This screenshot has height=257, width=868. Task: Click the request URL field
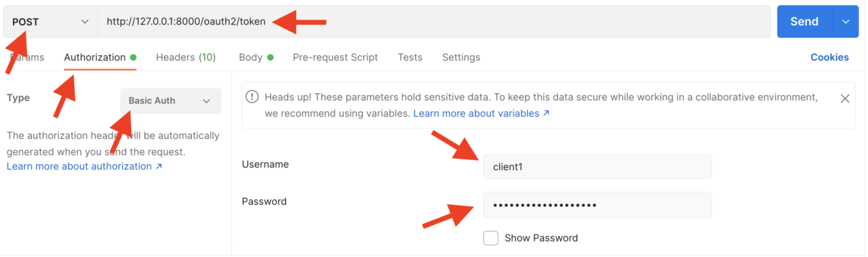434,22
